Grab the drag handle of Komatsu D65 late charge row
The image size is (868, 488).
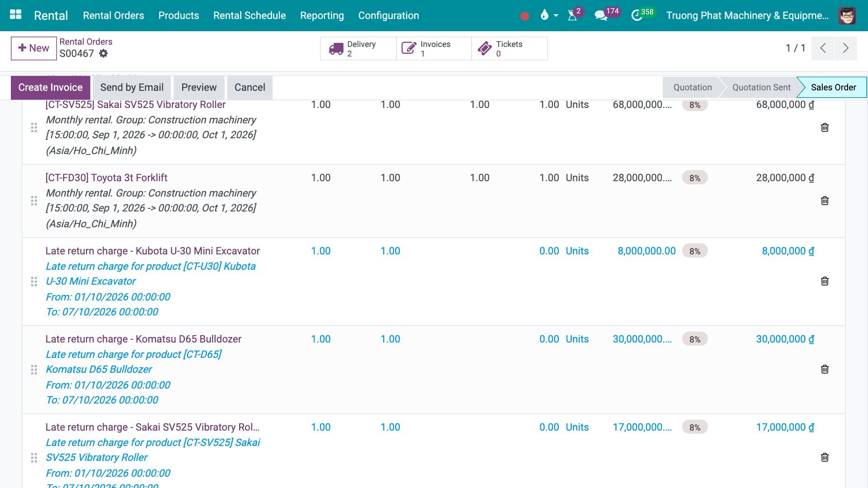[34, 370]
